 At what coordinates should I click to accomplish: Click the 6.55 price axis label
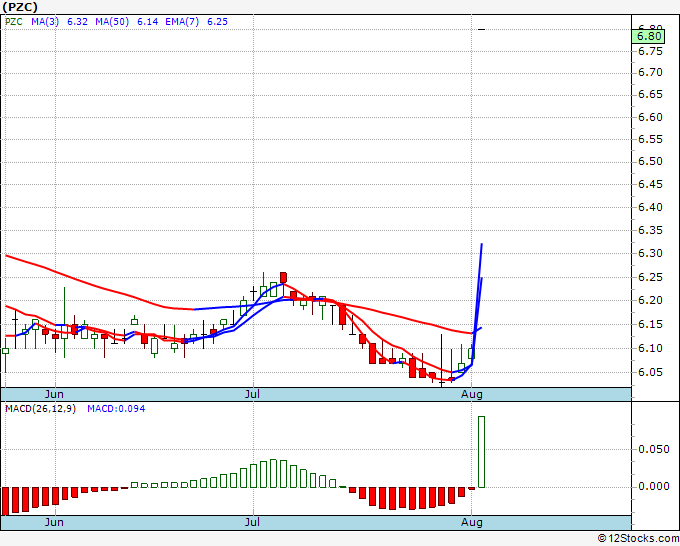click(x=650, y=139)
